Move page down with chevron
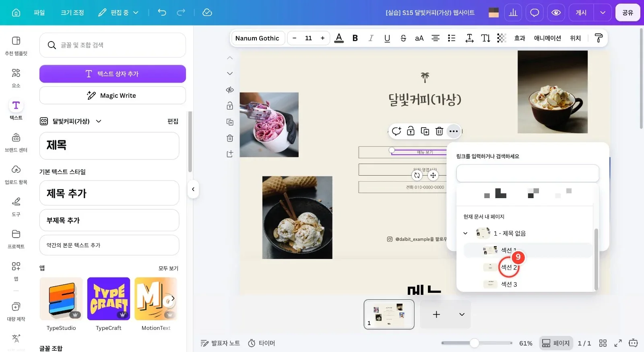The width and height of the screenshot is (644, 352). tap(230, 73)
